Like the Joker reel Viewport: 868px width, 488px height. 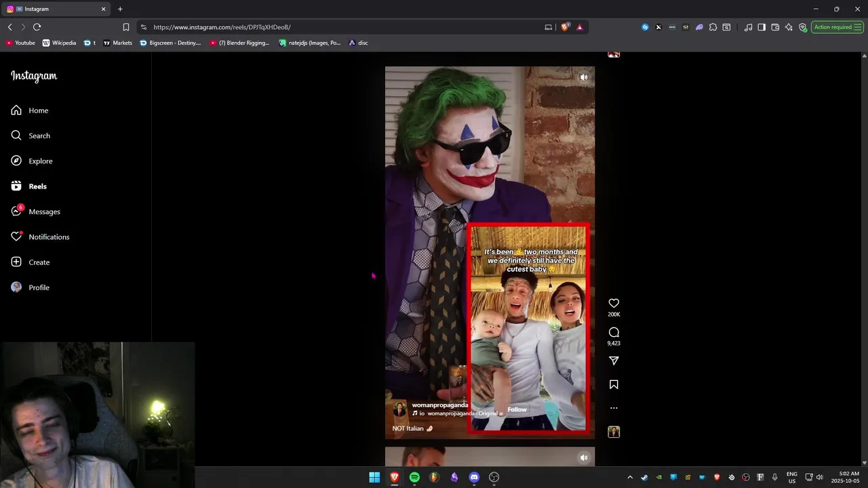point(614,304)
